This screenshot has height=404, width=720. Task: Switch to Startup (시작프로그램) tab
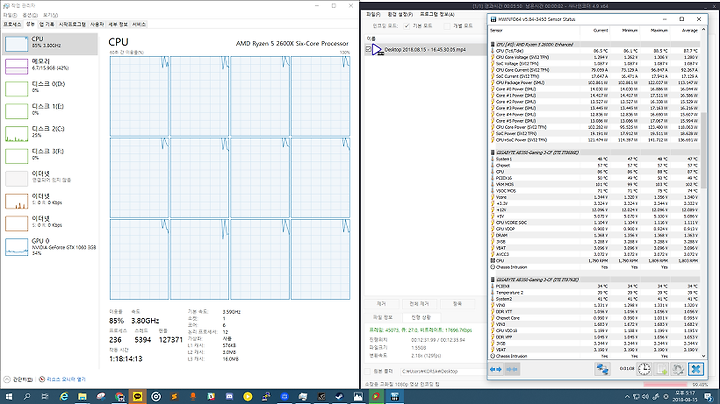(72, 24)
